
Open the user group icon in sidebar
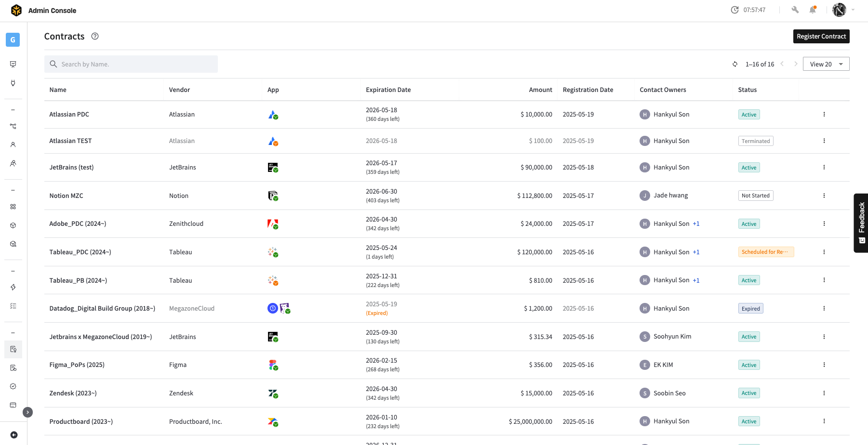pyautogui.click(x=13, y=163)
